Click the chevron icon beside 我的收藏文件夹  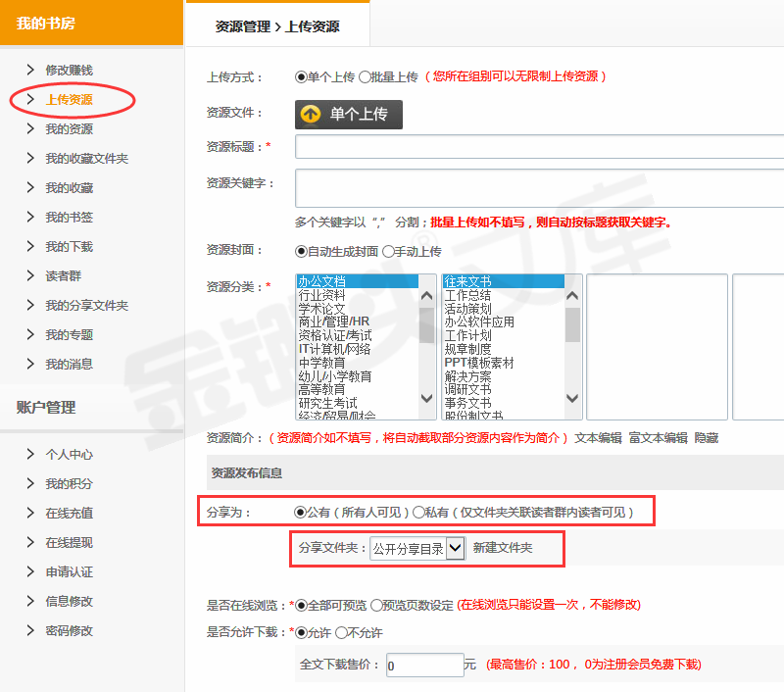tap(30, 158)
